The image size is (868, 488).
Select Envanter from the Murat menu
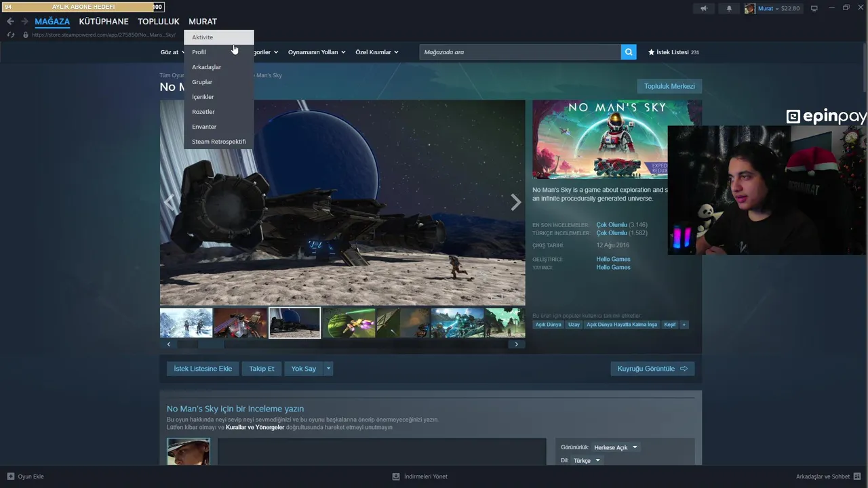(219, 127)
